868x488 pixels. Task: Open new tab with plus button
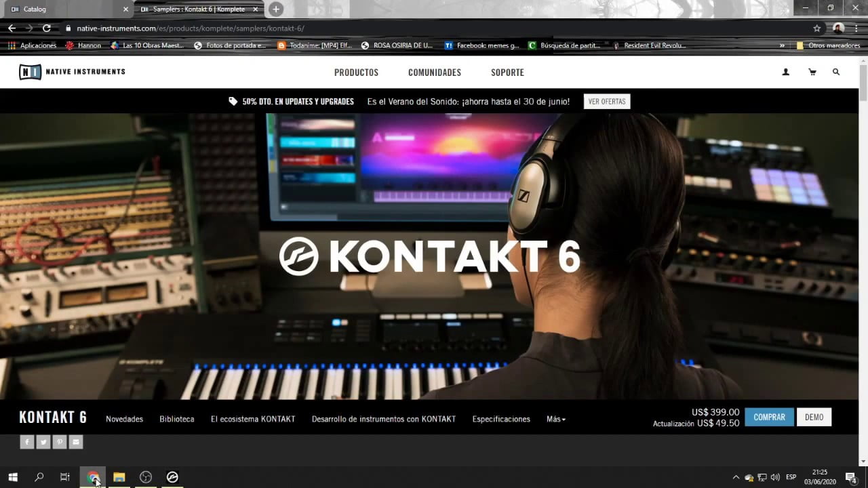coord(275,9)
